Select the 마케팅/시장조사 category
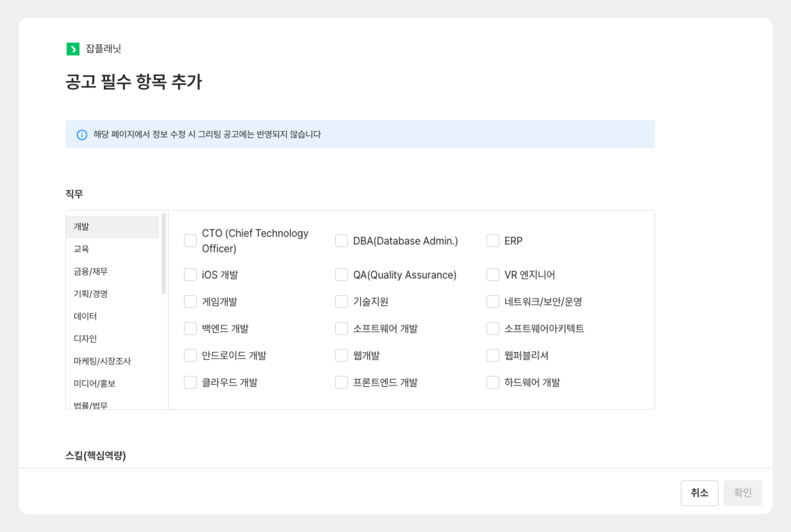 [x=112, y=361]
